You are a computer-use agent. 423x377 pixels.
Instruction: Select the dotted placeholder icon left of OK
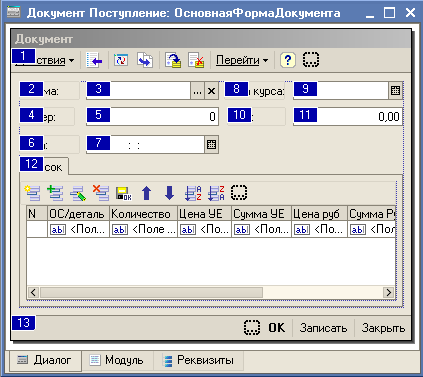[252, 328]
